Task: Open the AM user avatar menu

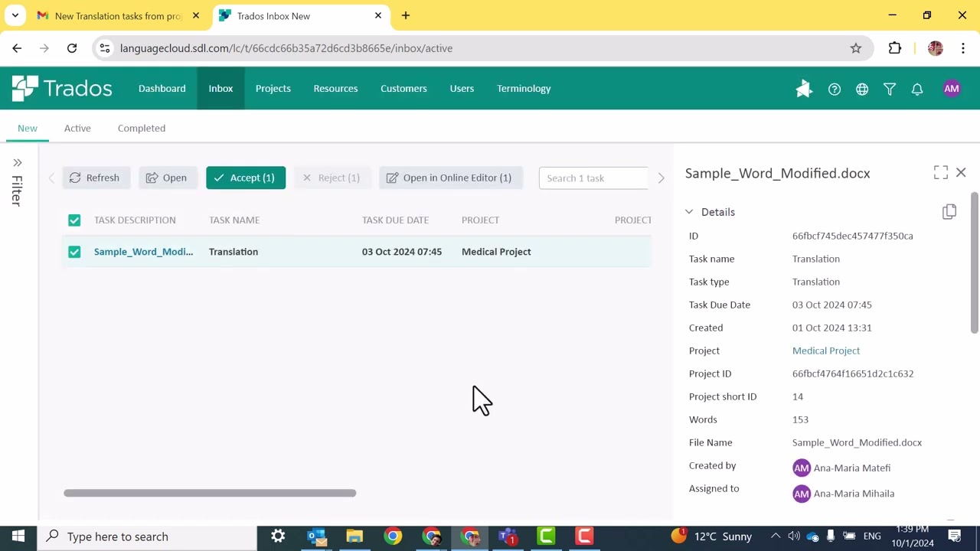Action: pos(952,89)
